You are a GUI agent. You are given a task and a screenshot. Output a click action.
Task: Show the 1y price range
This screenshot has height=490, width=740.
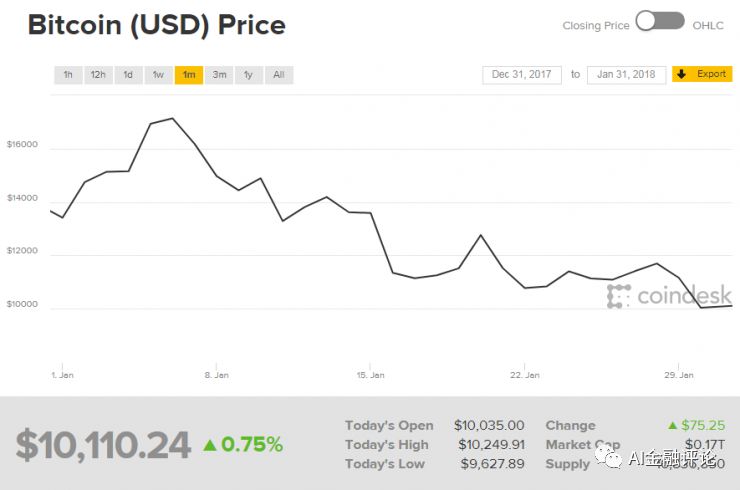[x=248, y=75]
